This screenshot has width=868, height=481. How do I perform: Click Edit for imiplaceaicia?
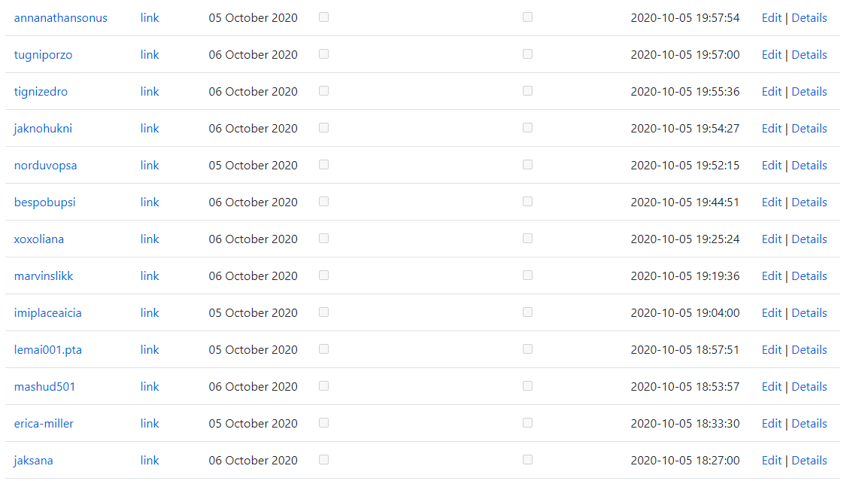tap(771, 313)
